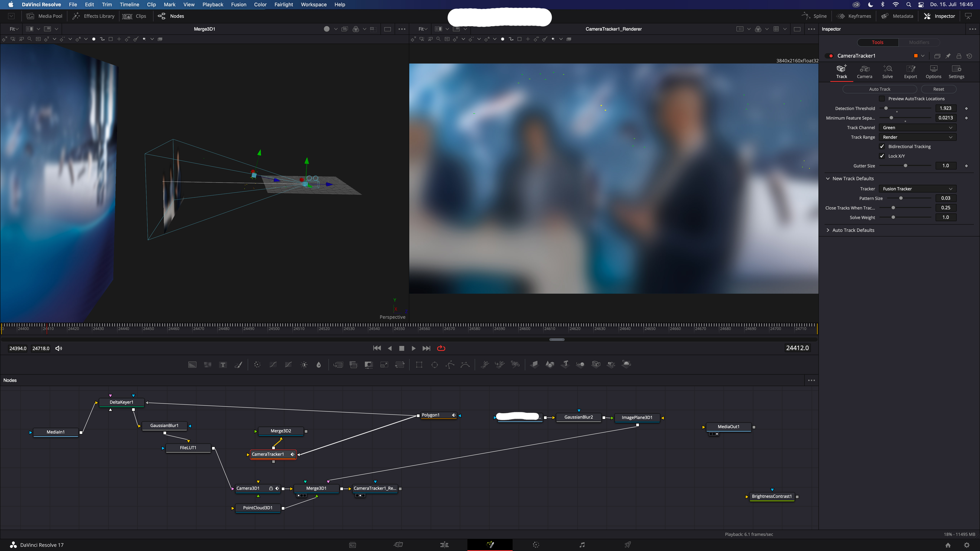Viewport: 980px width, 551px height.
Task: Add a Brightness Contrast node from the toolbar
Action: 304,365
